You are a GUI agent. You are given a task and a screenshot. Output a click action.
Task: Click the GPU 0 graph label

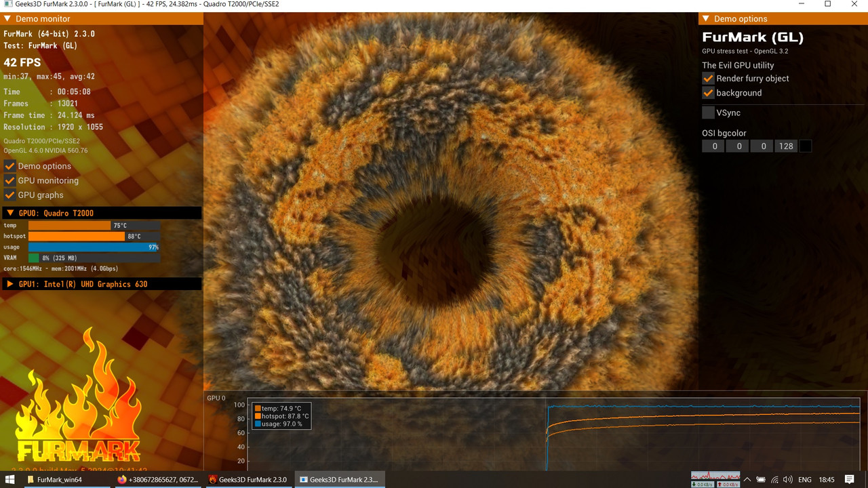pos(216,398)
